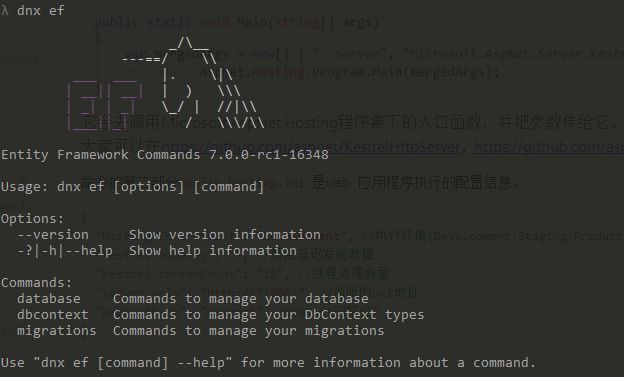Click the "dnx ef" command at prompt
Screen dimensions: 624x377
(x=41, y=10)
